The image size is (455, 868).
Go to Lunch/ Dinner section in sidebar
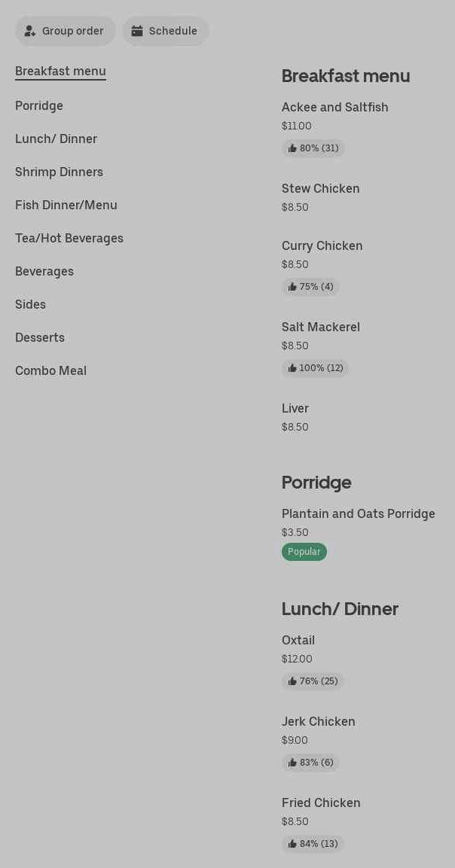pyautogui.click(x=56, y=139)
